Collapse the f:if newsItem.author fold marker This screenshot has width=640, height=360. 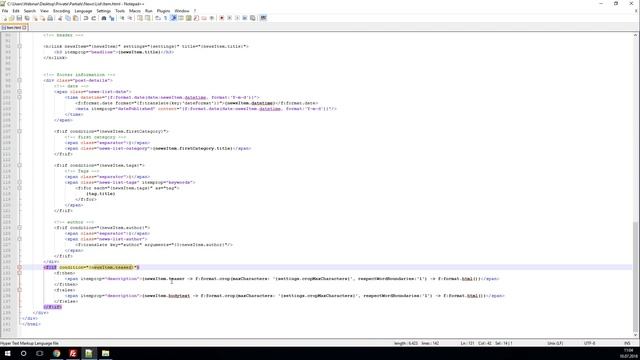[19, 228]
